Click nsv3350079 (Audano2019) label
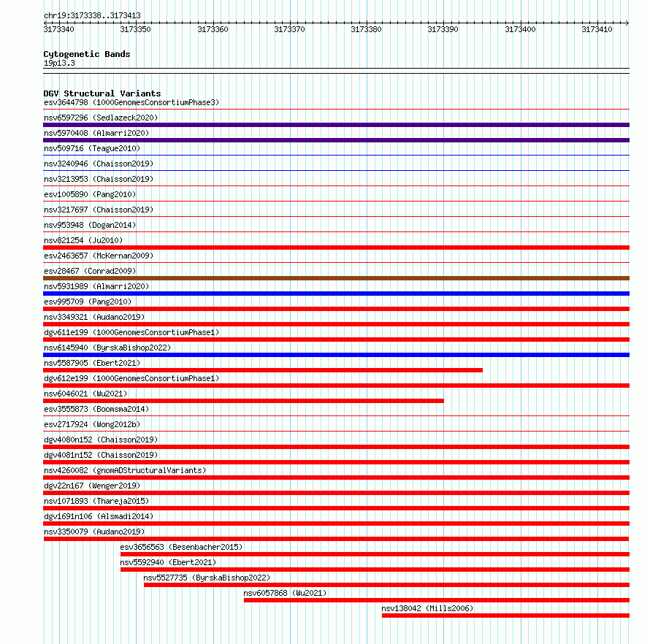650x644 pixels. [x=94, y=532]
